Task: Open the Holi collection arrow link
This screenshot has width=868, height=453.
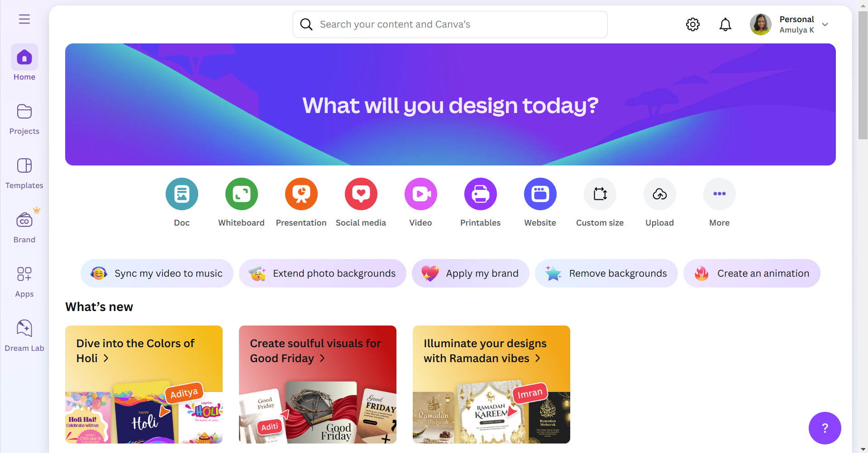Action: [x=106, y=358]
